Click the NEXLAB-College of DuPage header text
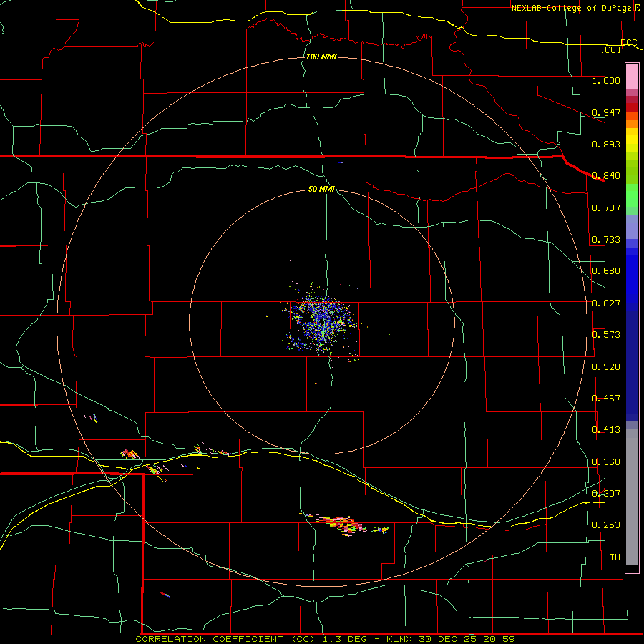Screen dimensions: 644x644 pos(572,8)
